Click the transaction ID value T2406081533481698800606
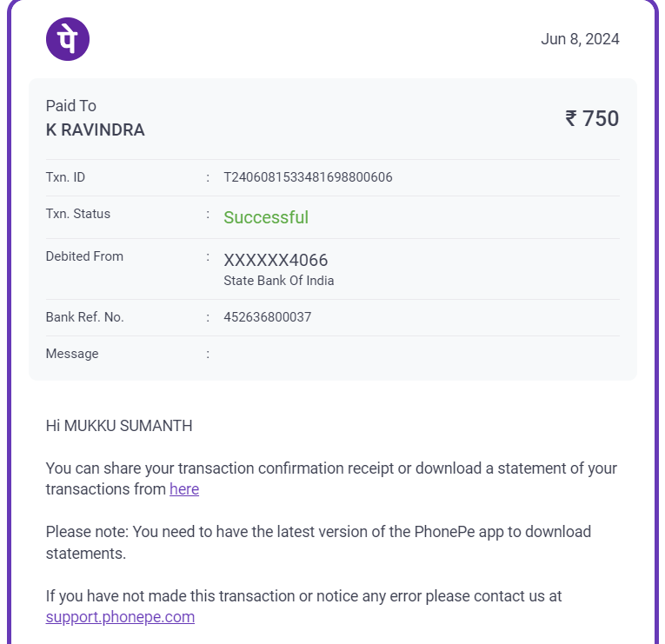This screenshot has height=644, width=665. tap(308, 177)
